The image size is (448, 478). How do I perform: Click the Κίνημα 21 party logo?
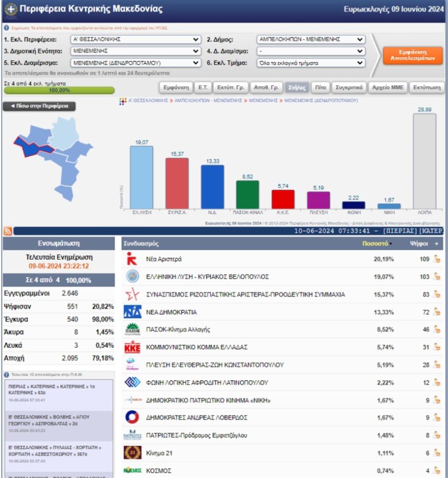132,453
